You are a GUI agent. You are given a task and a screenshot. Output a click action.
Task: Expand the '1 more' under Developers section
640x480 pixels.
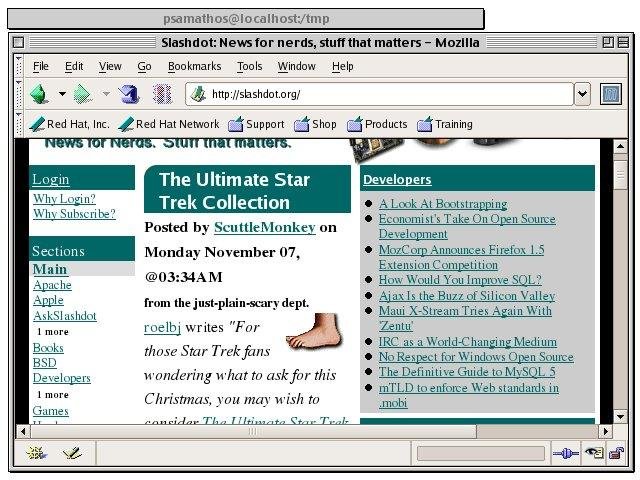pos(53,395)
